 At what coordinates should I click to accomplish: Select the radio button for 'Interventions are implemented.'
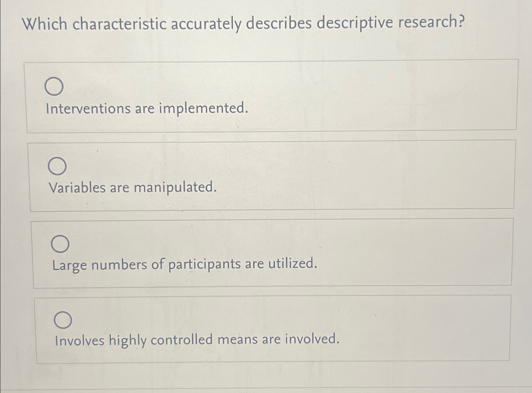coord(55,87)
